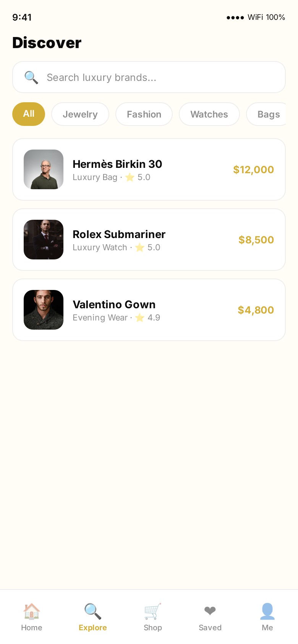Open the Shop cart icon
The height and width of the screenshot is (644, 298).
tap(153, 611)
